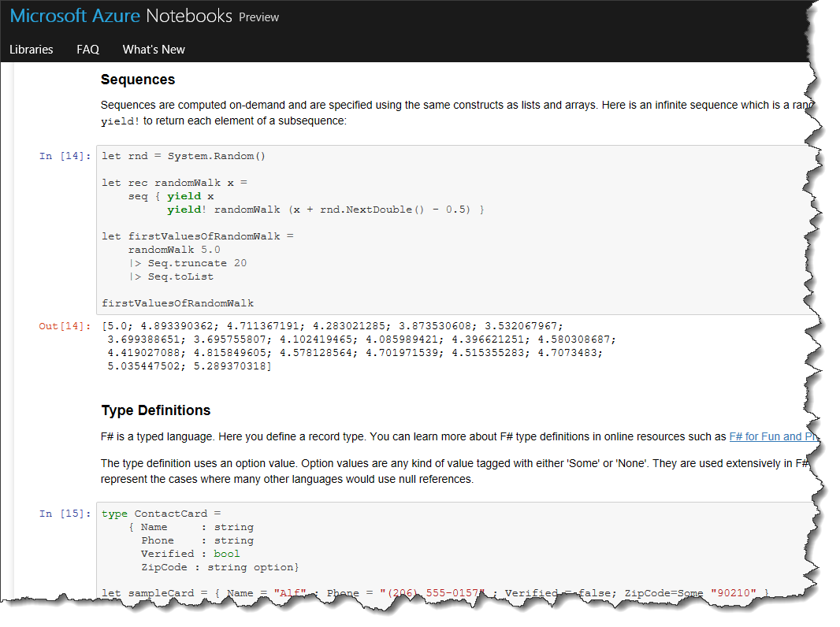Click the 'let firstValuesOfRandomWalk =' line
Image resolution: width=840 pixels, height=627 pixels.
198,236
